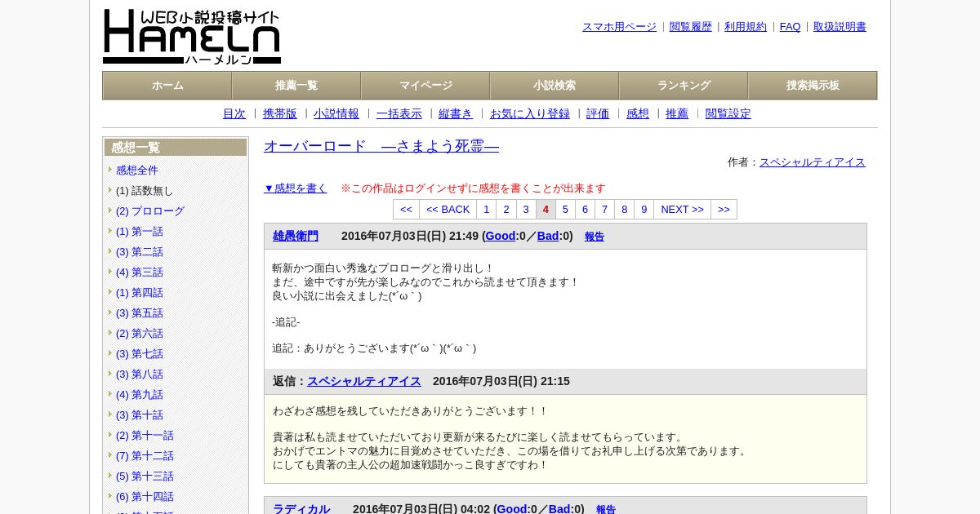Vote Good on 雄愚衛門's comment
This screenshot has height=514, width=980.
click(501, 236)
